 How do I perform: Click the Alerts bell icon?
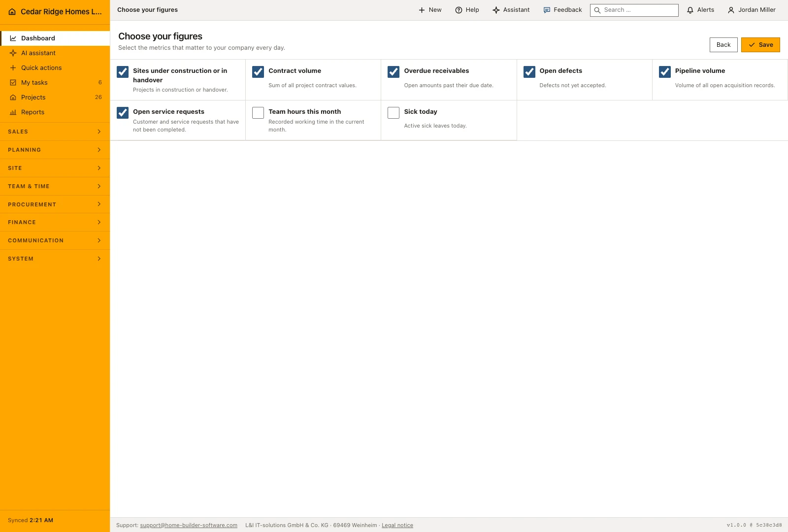(x=690, y=10)
